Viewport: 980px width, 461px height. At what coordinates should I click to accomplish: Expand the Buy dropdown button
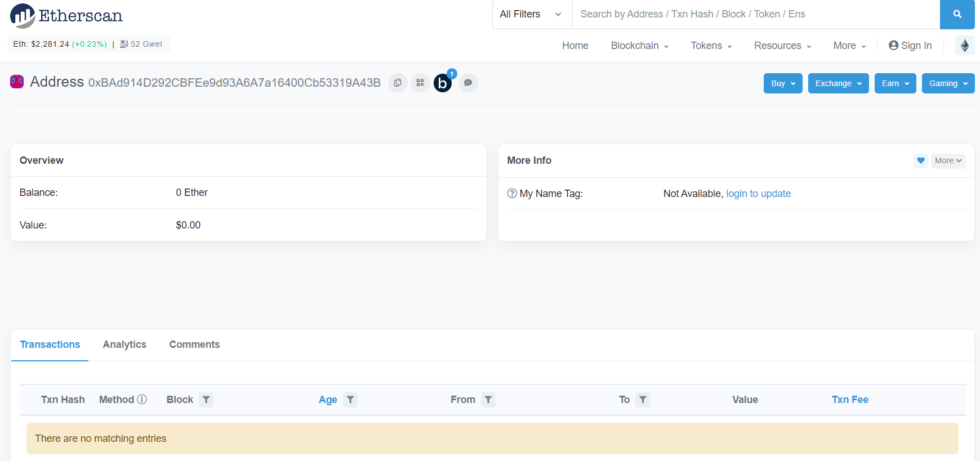782,83
